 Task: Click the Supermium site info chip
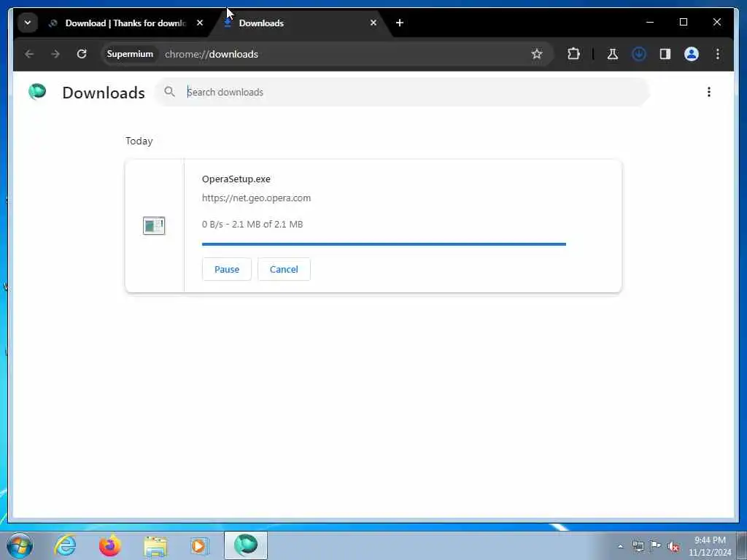pyautogui.click(x=130, y=54)
